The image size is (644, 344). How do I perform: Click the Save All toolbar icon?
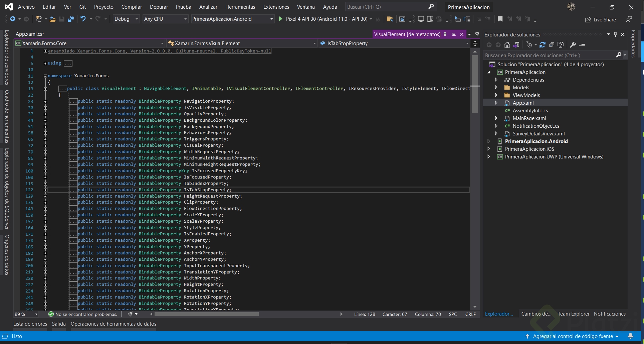click(x=70, y=19)
